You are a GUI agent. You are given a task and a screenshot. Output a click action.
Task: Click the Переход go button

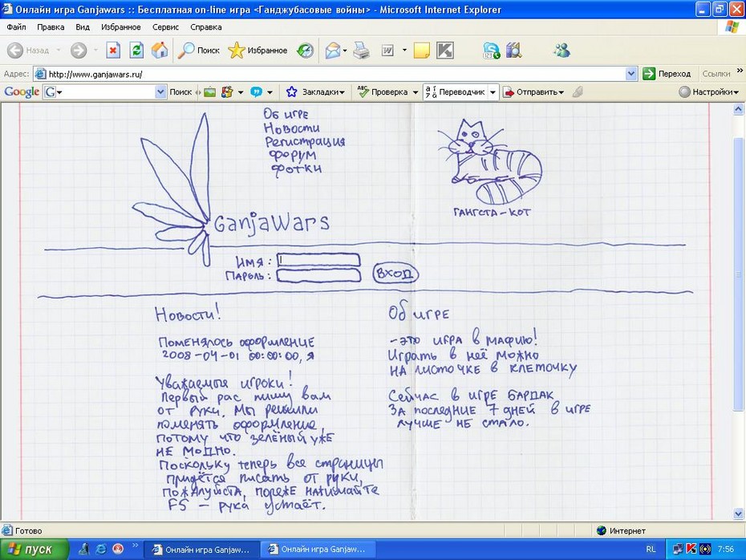[667, 74]
